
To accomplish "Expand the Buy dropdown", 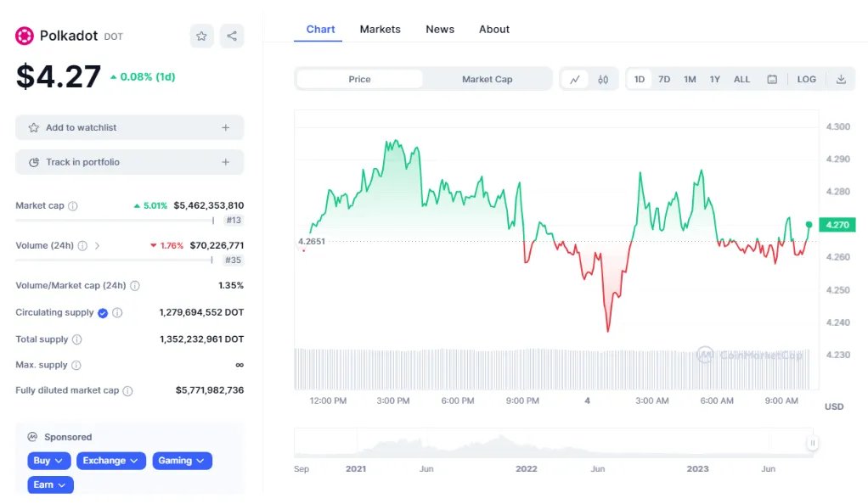I will (x=49, y=461).
